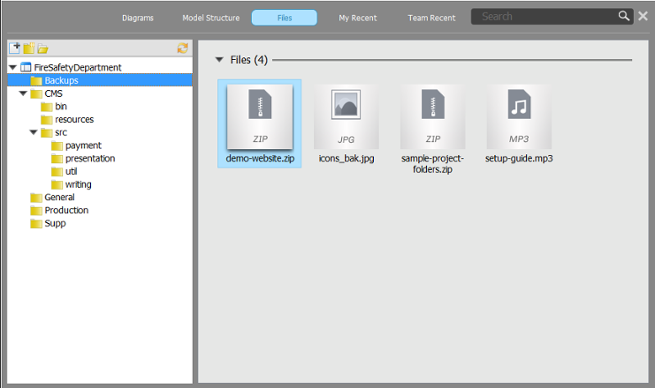Select the util tree label
This screenshot has height=388, width=655.
(x=71, y=171)
